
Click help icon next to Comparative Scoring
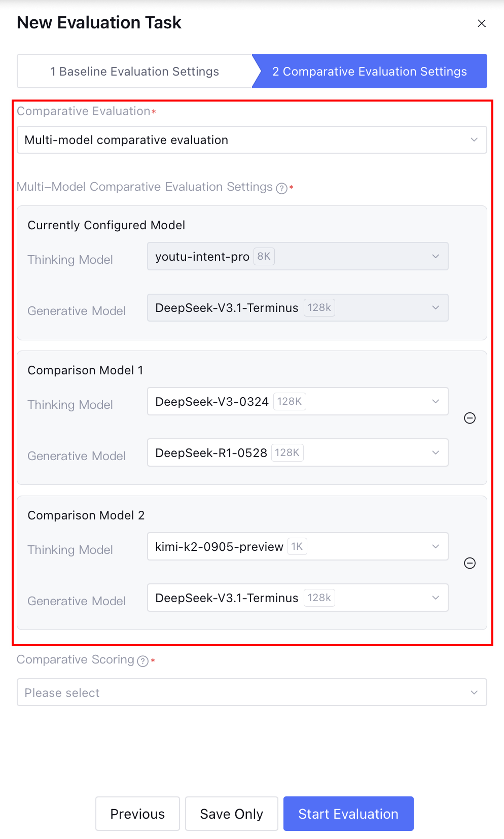pyautogui.click(x=143, y=661)
